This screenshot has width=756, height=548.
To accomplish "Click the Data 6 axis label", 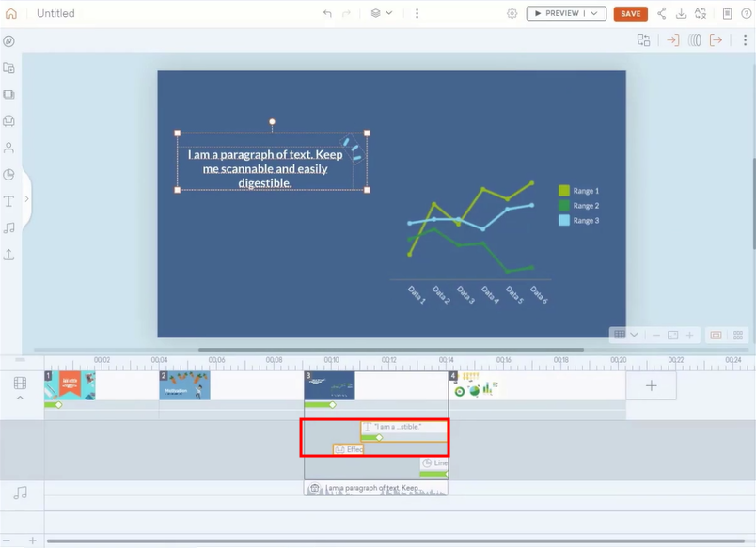I will (x=539, y=294).
